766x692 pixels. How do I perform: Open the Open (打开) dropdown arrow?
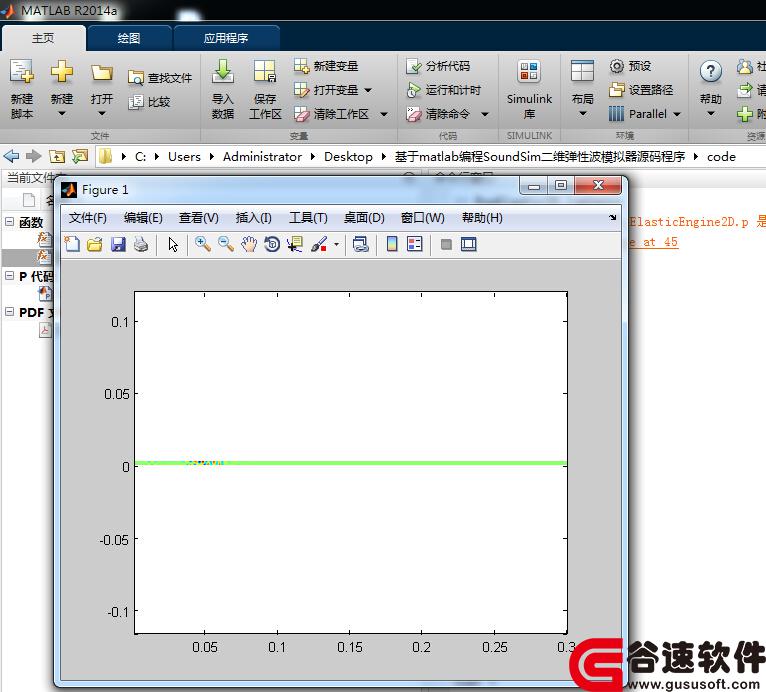click(102, 114)
